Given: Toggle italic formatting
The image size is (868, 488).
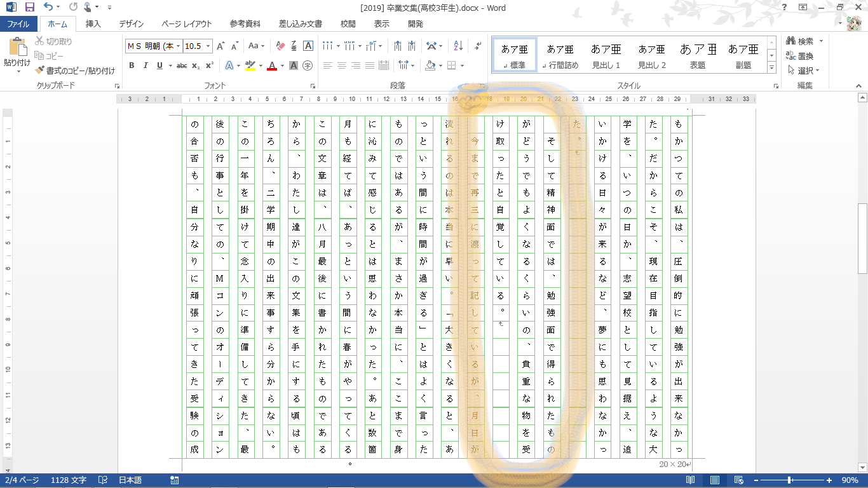Looking at the screenshot, I should tap(146, 65).
